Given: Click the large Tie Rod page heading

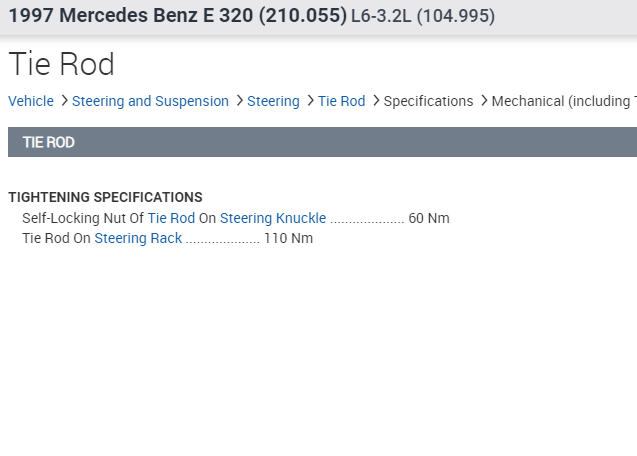Looking at the screenshot, I should 62,64.
